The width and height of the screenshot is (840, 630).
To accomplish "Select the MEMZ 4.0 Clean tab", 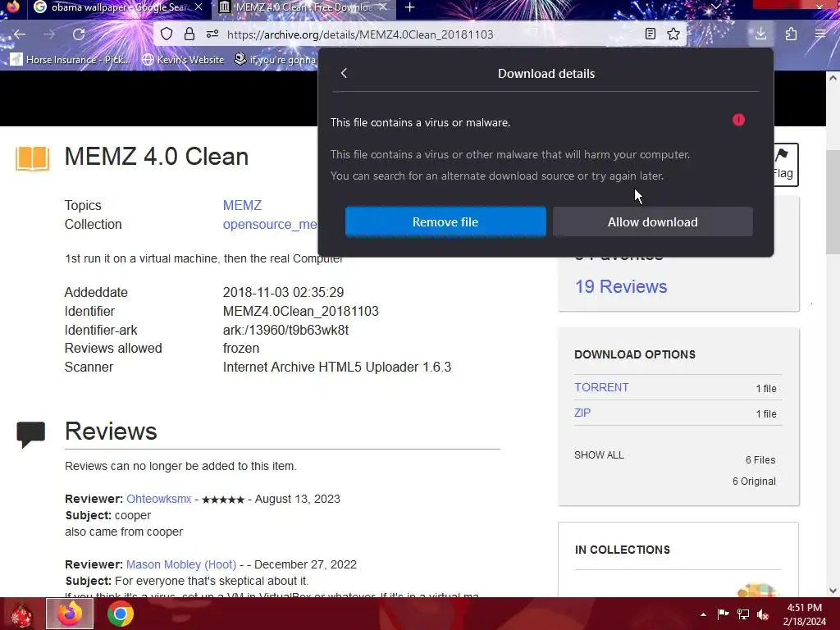I will pos(304,7).
